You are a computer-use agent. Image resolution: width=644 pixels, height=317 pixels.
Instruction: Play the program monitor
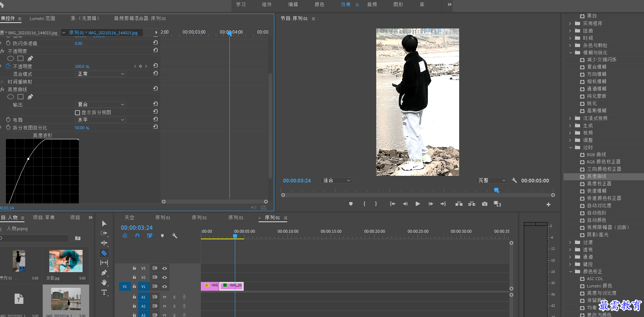pyautogui.click(x=418, y=204)
